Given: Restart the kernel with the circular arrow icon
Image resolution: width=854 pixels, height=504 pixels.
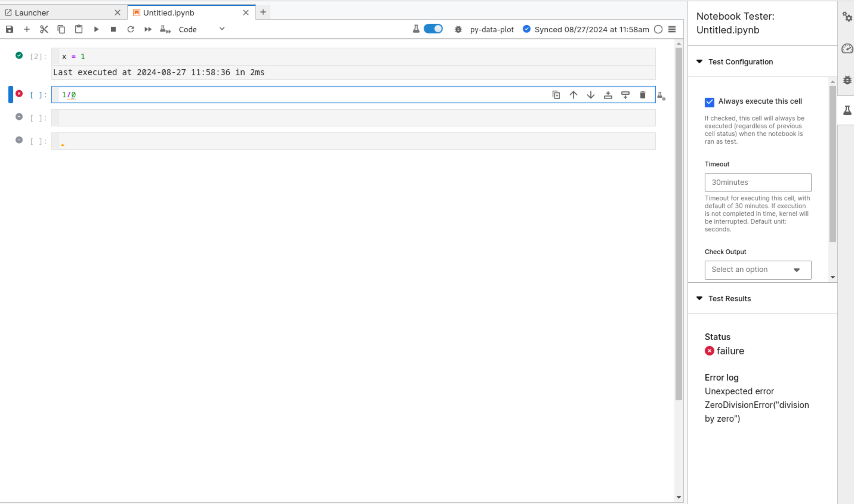Looking at the screenshot, I should [x=130, y=30].
